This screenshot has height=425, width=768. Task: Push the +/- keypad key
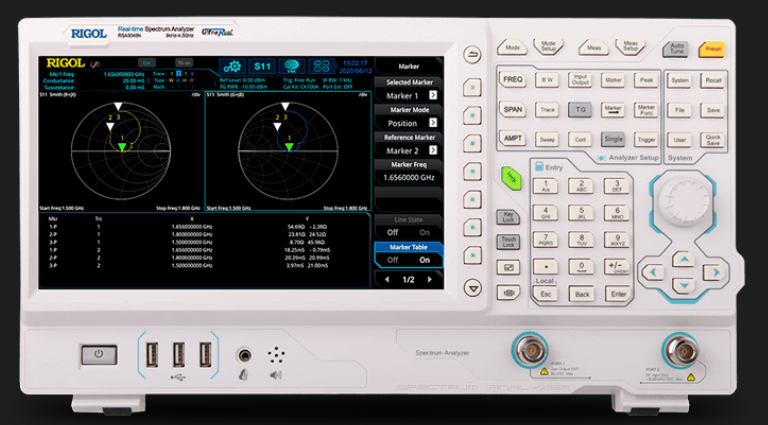point(617,266)
